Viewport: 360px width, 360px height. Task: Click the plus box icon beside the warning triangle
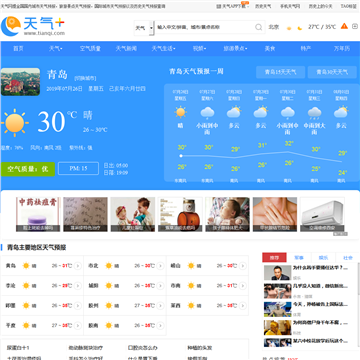coord(355,26)
